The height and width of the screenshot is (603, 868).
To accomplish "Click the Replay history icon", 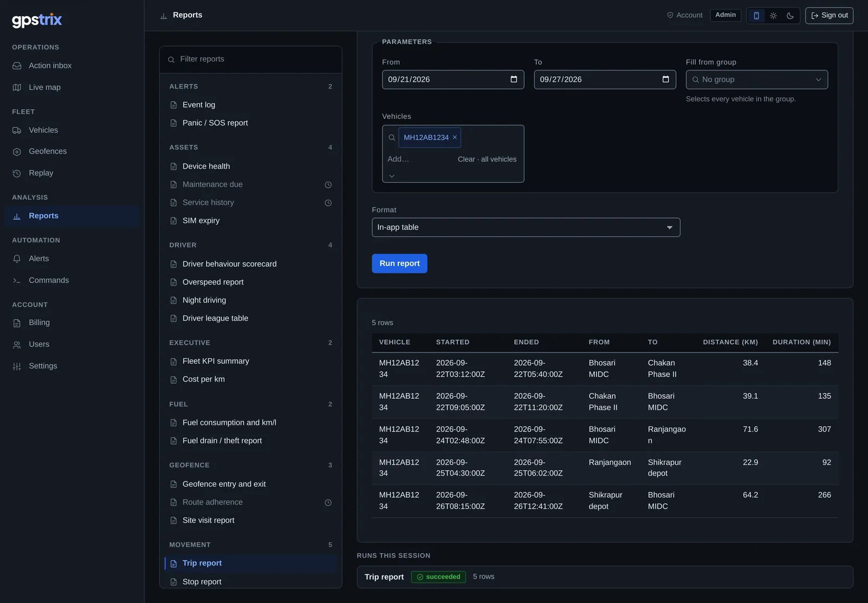I will [x=17, y=173].
